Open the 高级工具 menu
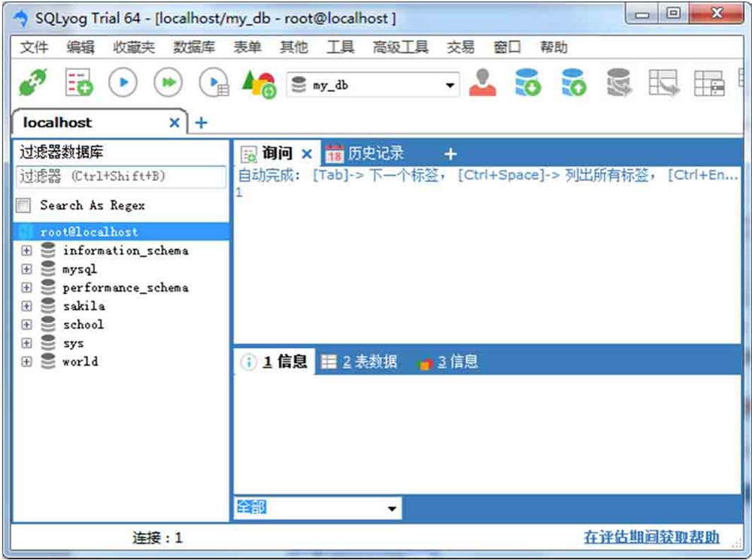Viewport: 752px width, 560px height. pos(401,47)
